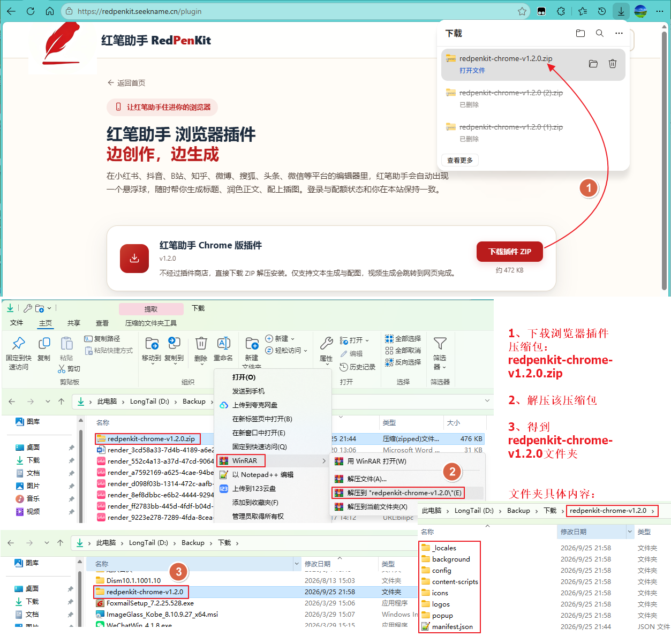Expand Explorer address bar history dropdown

click(487, 400)
